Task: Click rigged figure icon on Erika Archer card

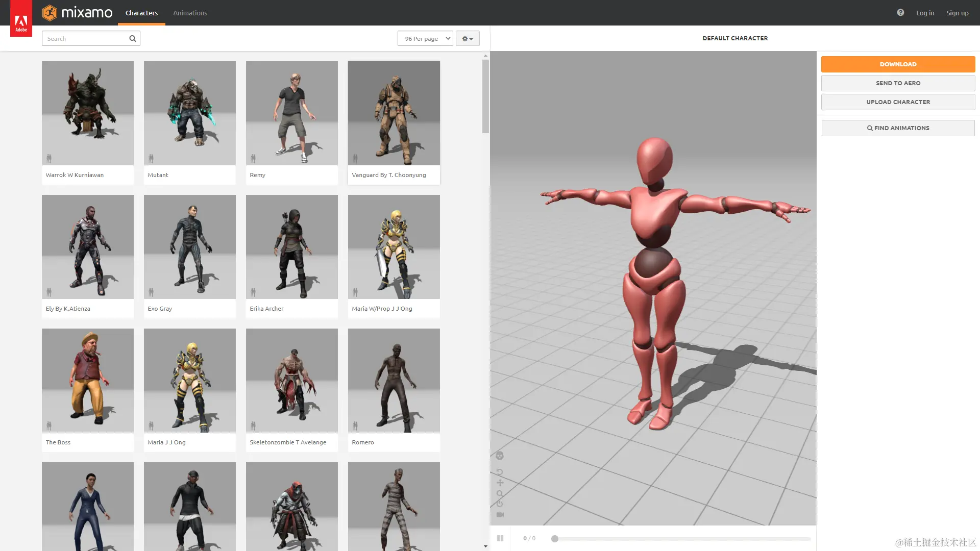Action: point(253,292)
